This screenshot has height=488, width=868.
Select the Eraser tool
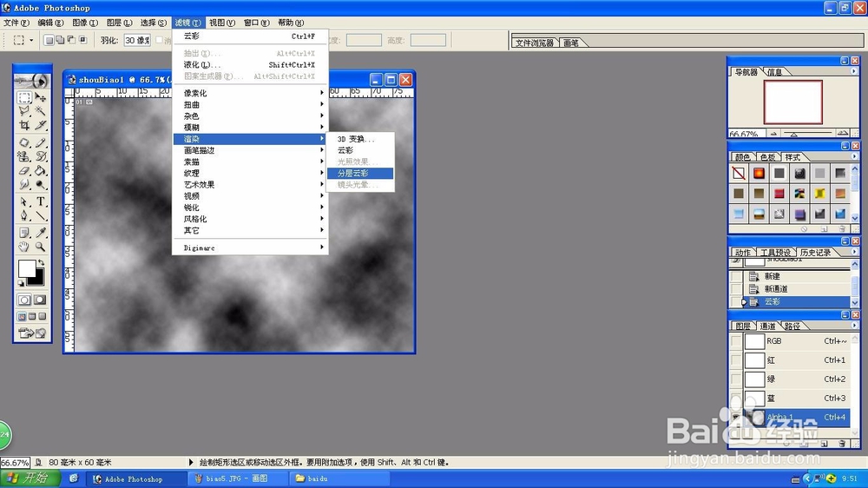click(23, 170)
